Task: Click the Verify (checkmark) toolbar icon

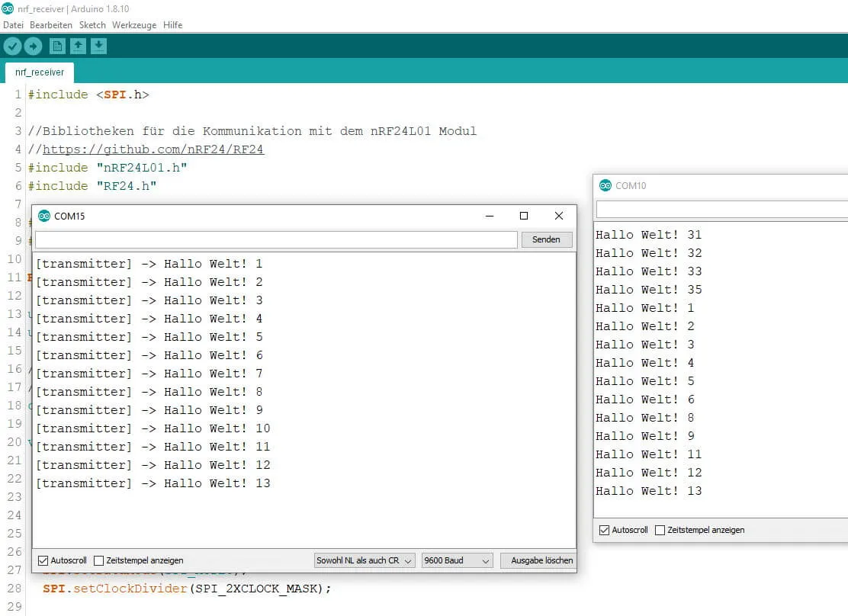Action: point(12,47)
